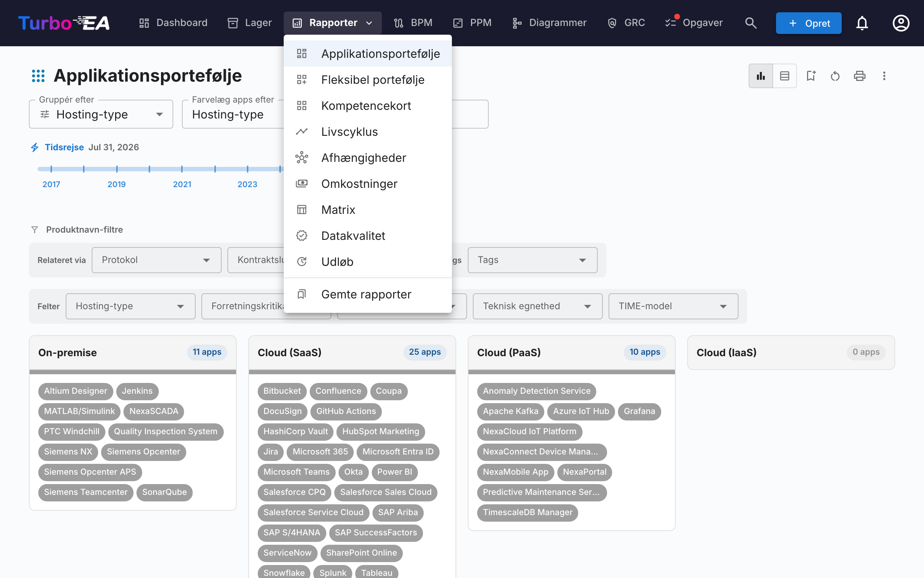924x578 pixels.
Task: Choose Omkostninger in the dropdown menu
Action: [368, 184]
